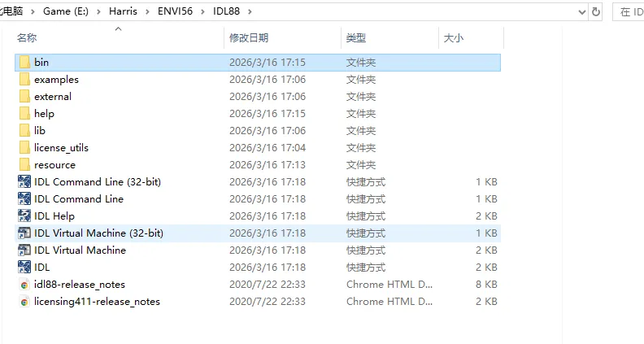Click IDL Command Line (32-bit) shortcut icon

coord(24,181)
